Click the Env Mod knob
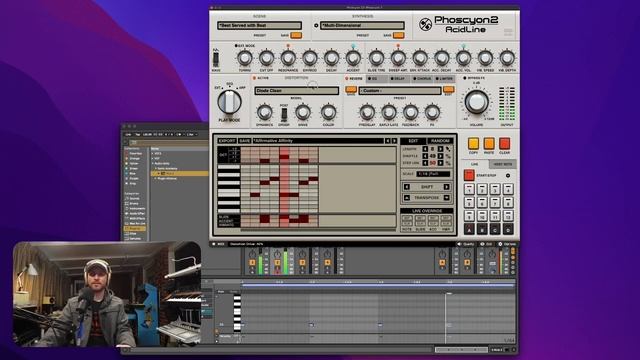 [310, 58]
